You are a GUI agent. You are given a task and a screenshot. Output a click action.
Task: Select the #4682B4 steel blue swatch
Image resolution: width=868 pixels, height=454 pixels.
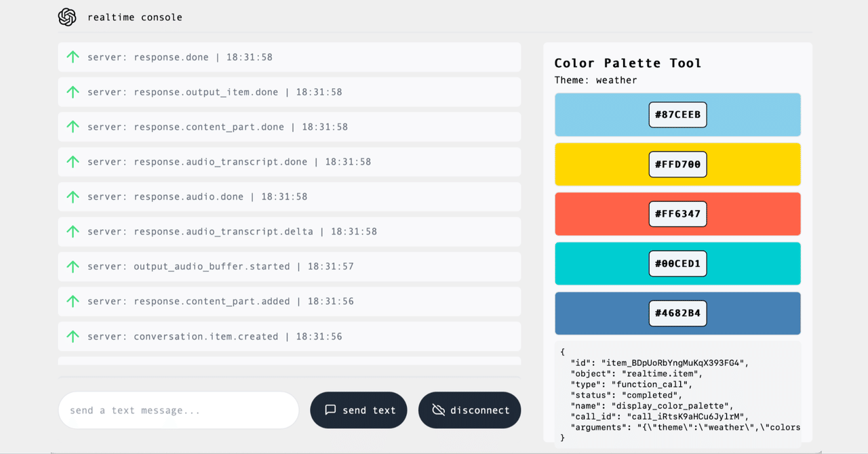point(677,313)
